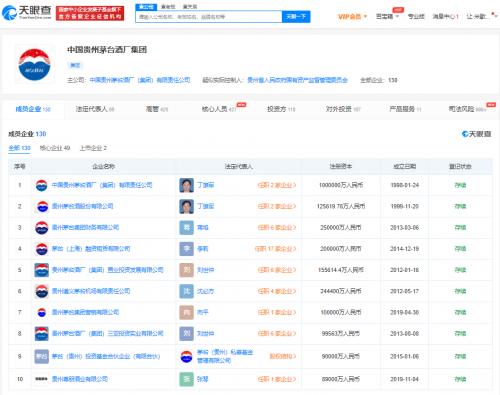The image size is (500, 395).
Task: Click the 注册资本 column header
Action: [341, 166]
